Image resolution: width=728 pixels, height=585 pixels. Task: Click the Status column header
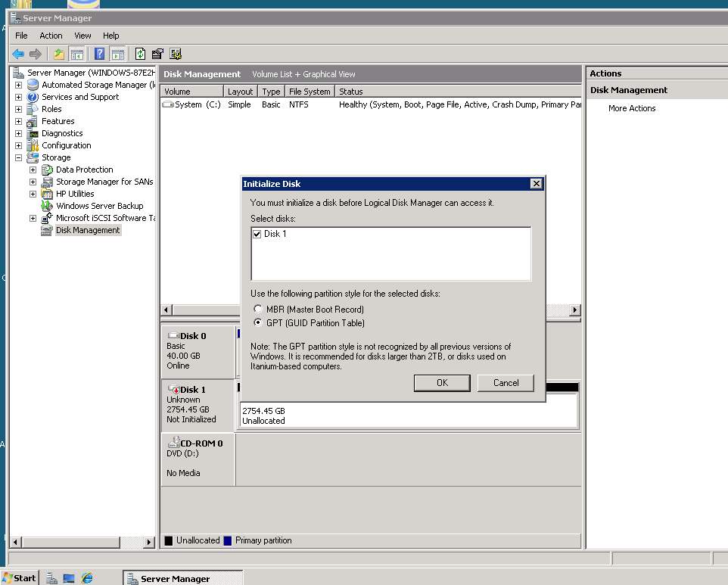click(458, 92)
